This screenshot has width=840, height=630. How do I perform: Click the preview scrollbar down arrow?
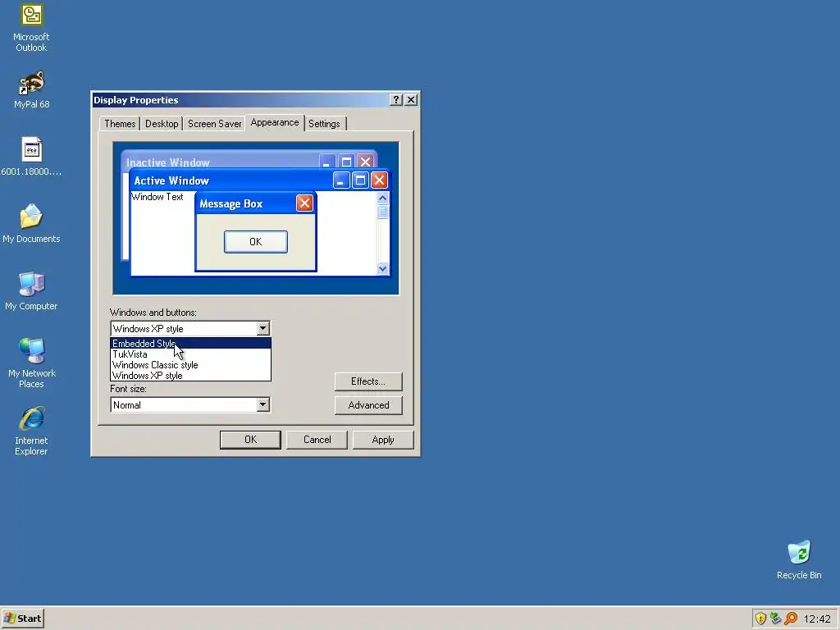(382, 268)
